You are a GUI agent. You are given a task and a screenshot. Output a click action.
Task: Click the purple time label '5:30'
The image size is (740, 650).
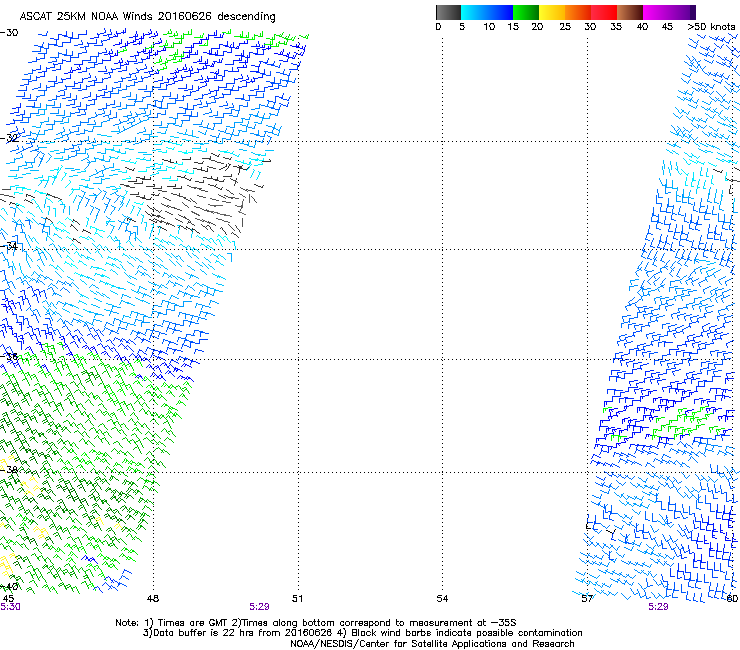tap(10, 607)
